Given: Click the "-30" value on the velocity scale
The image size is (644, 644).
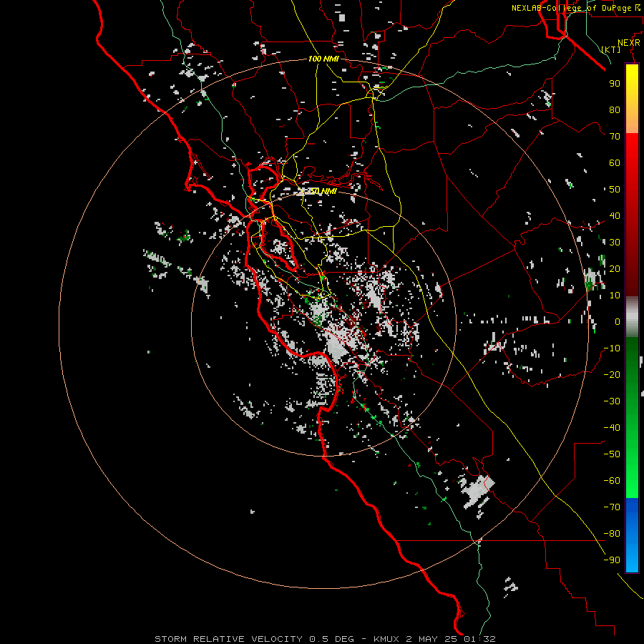Looking at the screenshot, I should click(612, 401).
